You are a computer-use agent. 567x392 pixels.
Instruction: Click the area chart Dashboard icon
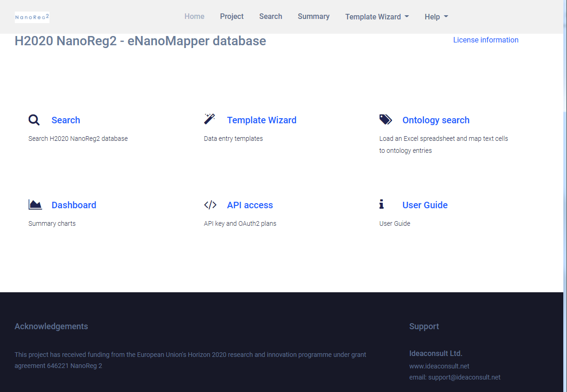tap(35, 205)
